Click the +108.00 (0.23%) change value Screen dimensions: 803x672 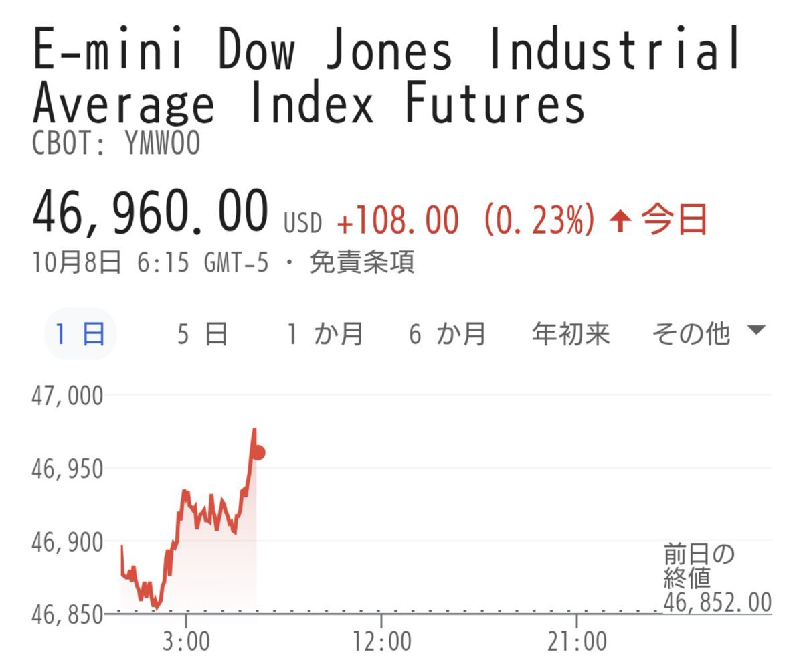point(465,220)
